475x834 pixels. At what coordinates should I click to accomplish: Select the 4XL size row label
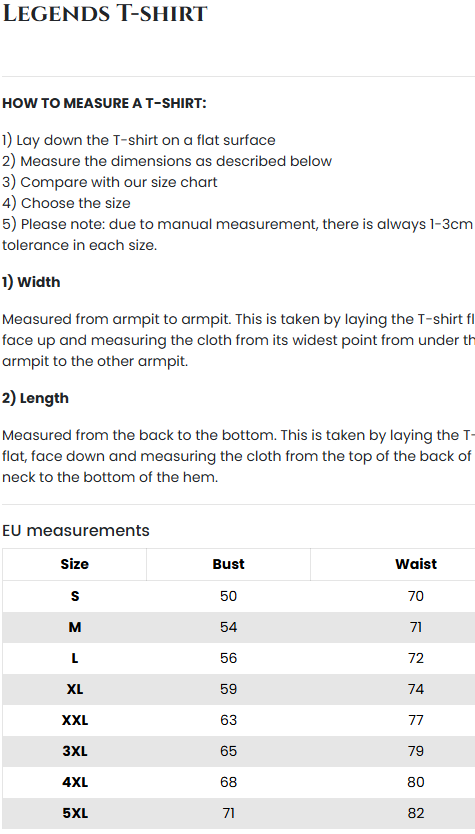tap(75, 782)
